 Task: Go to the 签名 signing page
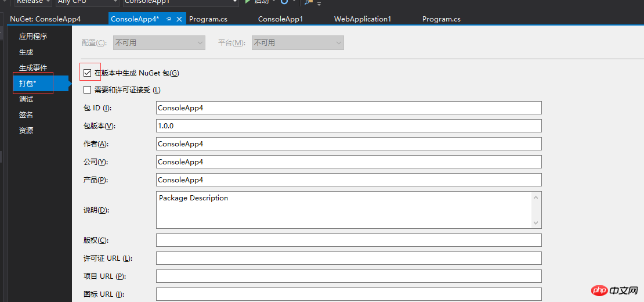point(26,114)
